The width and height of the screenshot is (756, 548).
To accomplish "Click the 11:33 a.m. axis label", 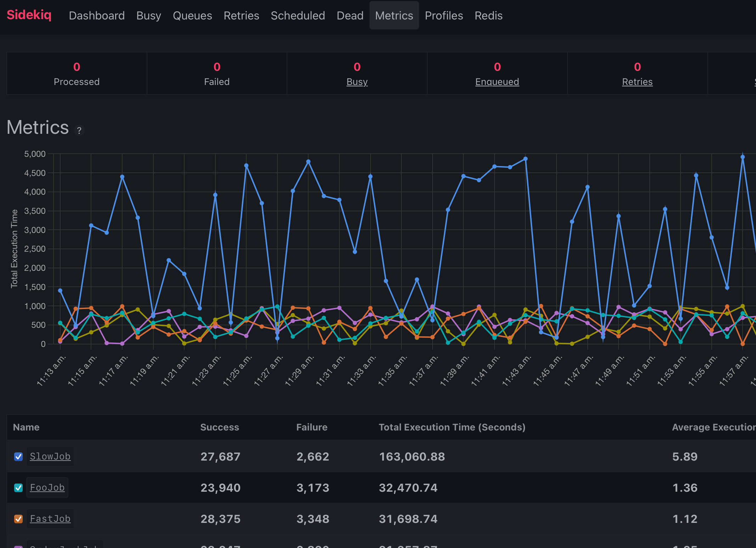I will point(361,370).
